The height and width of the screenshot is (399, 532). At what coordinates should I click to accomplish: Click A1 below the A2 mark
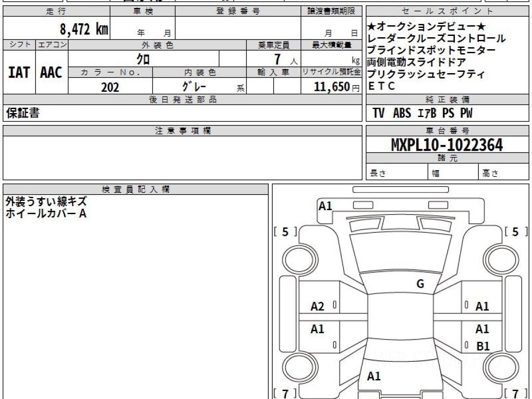coord(317,329)
